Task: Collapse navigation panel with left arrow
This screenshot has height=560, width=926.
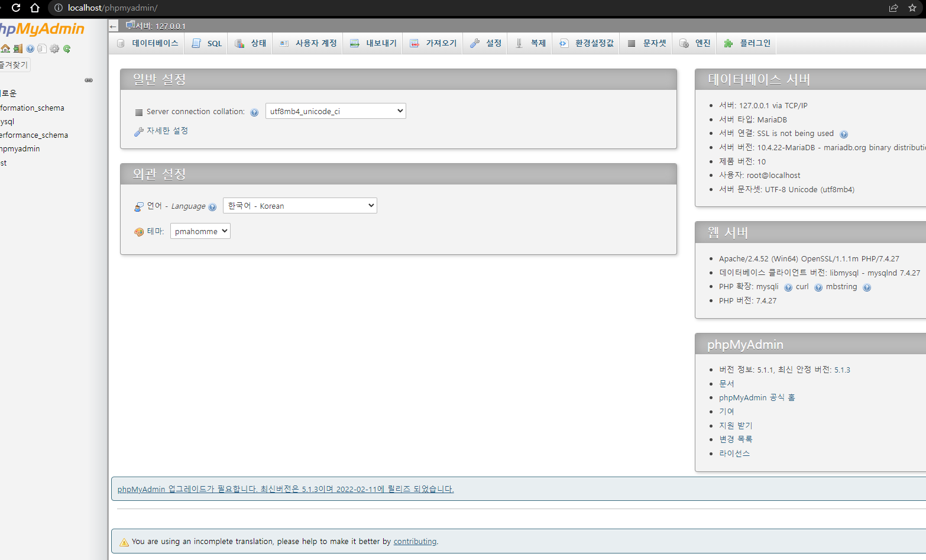Action: pyautogui.click(x=114, y=26)
